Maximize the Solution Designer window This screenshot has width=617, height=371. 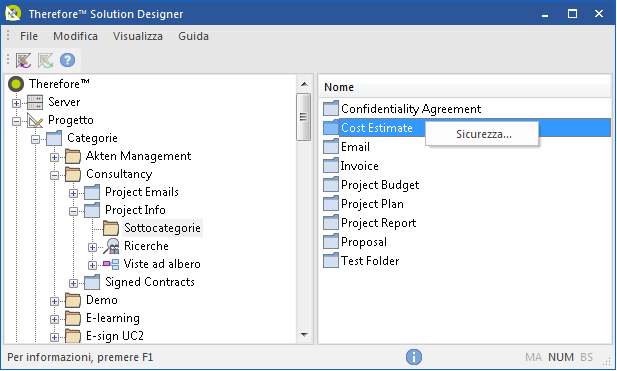(x=572, y=14)
